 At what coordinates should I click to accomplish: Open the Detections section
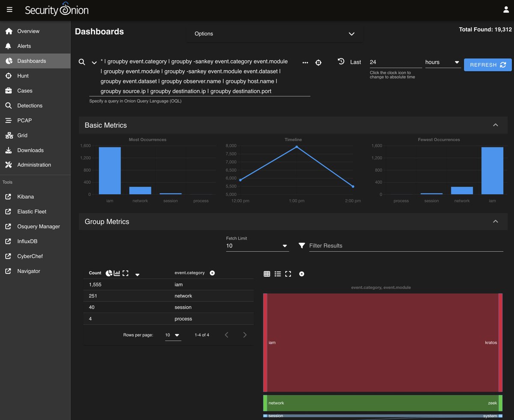point(30,105)
